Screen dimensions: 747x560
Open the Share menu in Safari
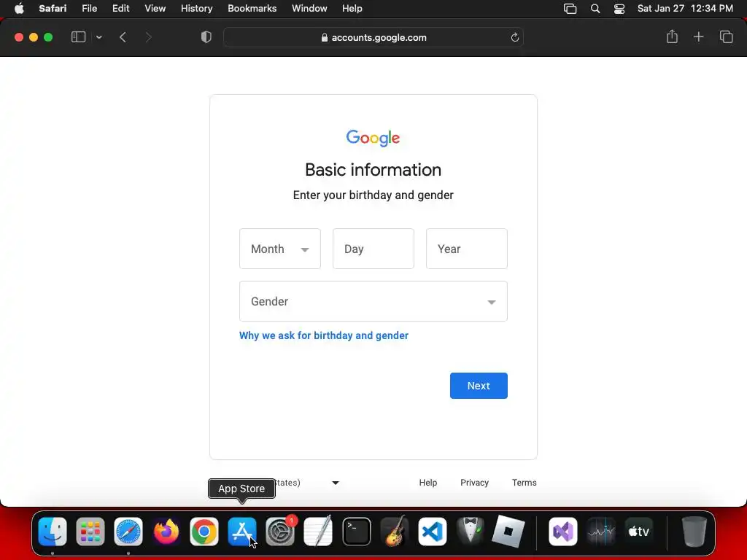(672, 36)
